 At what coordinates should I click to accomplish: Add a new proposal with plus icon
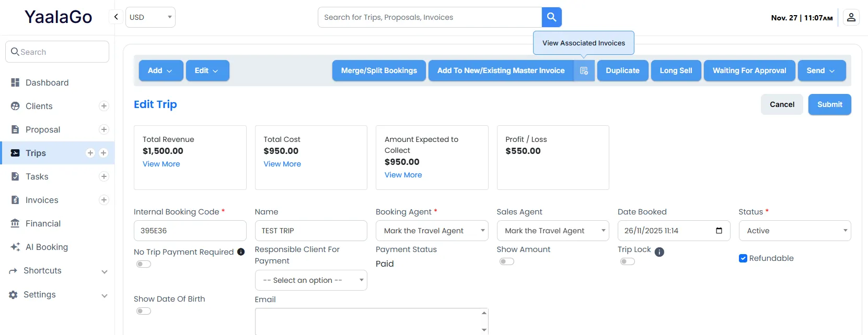104,129
